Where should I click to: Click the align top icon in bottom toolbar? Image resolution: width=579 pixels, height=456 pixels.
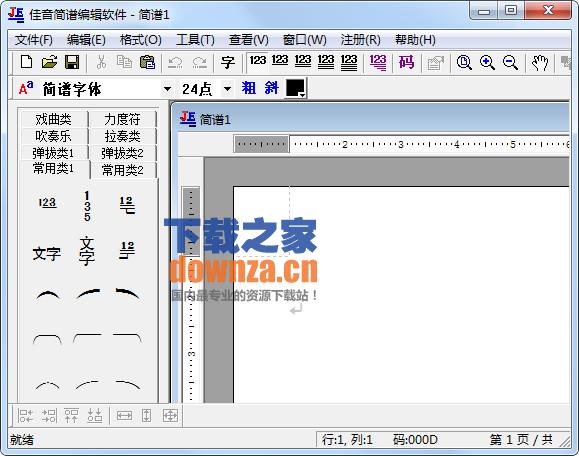[71, 416]
